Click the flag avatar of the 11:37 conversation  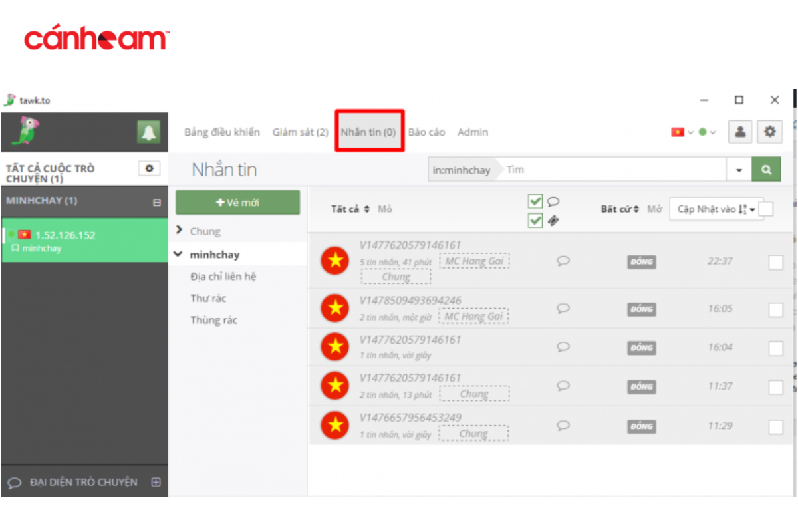335,385
